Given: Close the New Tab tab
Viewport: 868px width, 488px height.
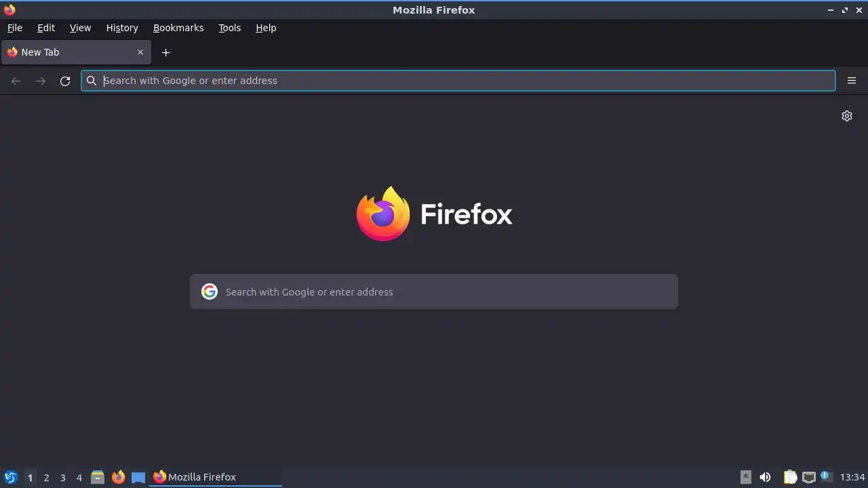Looking at the screenshot, I should [140, 52].
